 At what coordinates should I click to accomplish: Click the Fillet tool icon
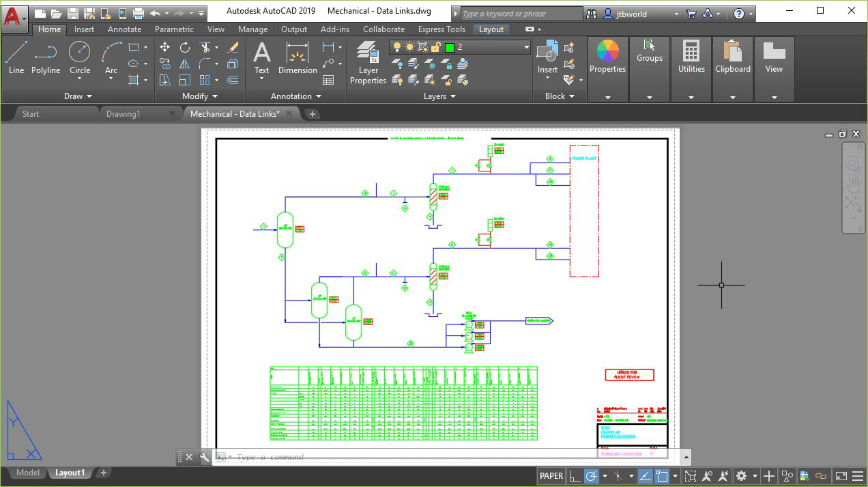click(205, 64)
